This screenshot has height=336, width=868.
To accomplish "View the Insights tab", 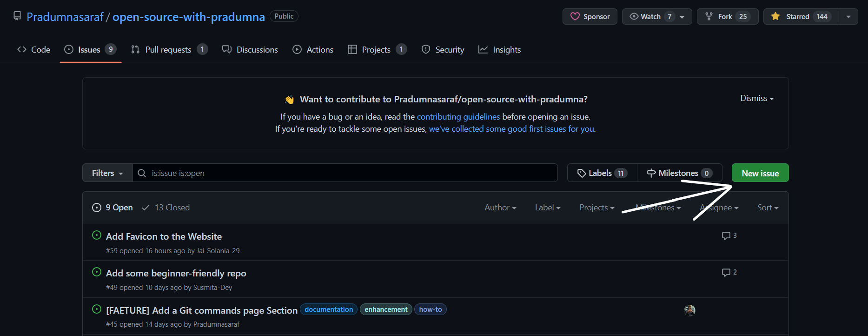I will [x=500, y=49].
